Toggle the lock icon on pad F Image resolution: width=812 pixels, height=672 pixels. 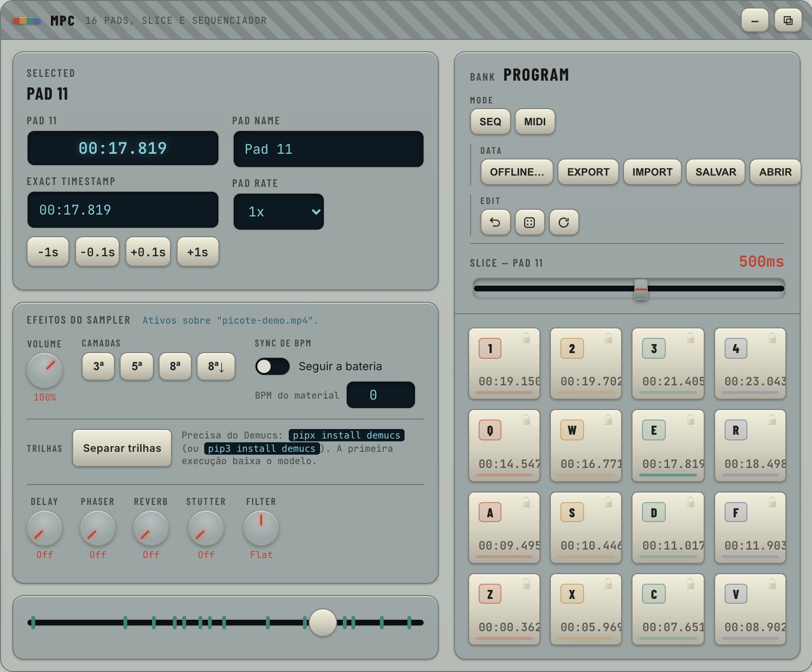point(772,502)
